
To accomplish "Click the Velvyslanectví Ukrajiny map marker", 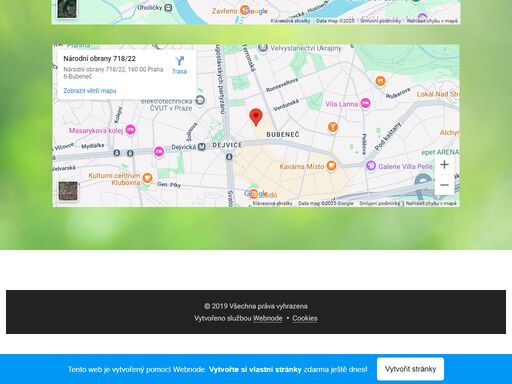I will (263, 48).
